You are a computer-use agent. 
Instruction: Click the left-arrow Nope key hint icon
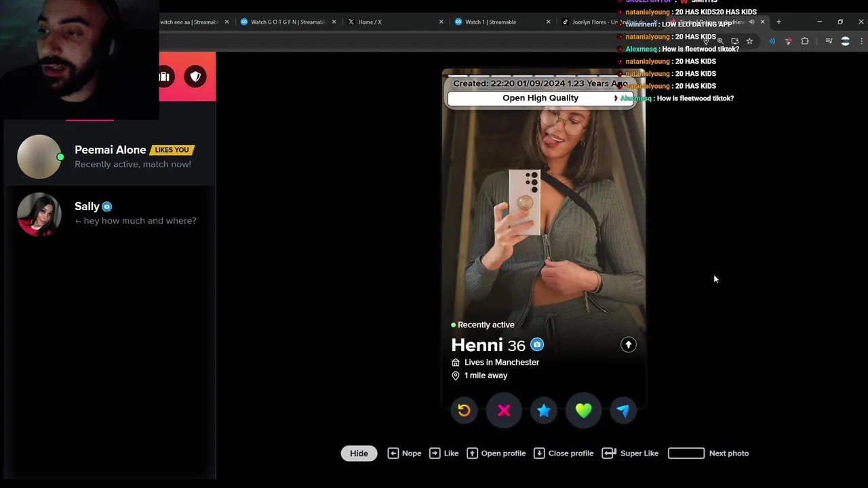pos(393,453)
